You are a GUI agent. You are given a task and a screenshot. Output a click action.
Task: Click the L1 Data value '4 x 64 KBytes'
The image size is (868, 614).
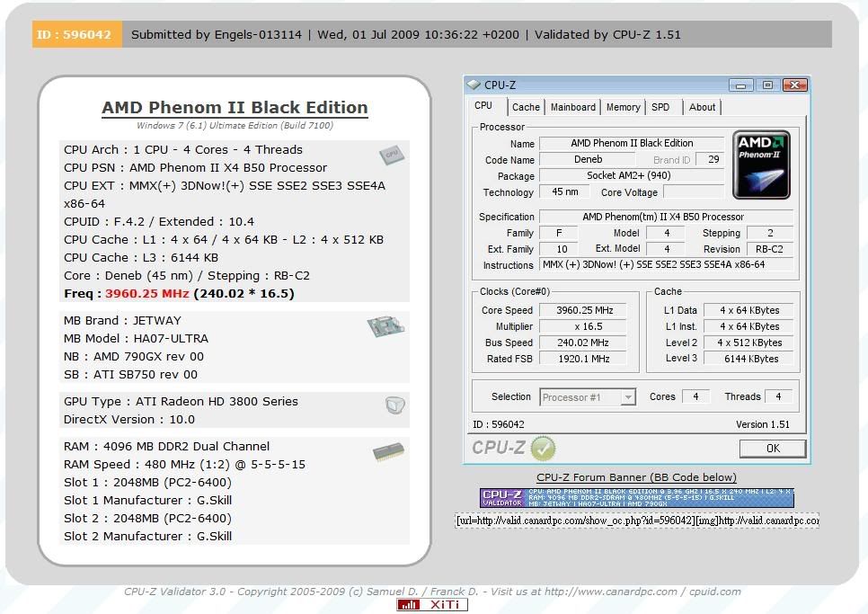749,310
